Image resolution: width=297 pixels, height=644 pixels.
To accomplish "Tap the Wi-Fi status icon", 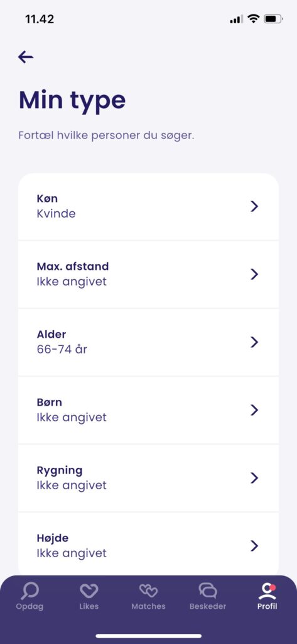I will point(254,19).
